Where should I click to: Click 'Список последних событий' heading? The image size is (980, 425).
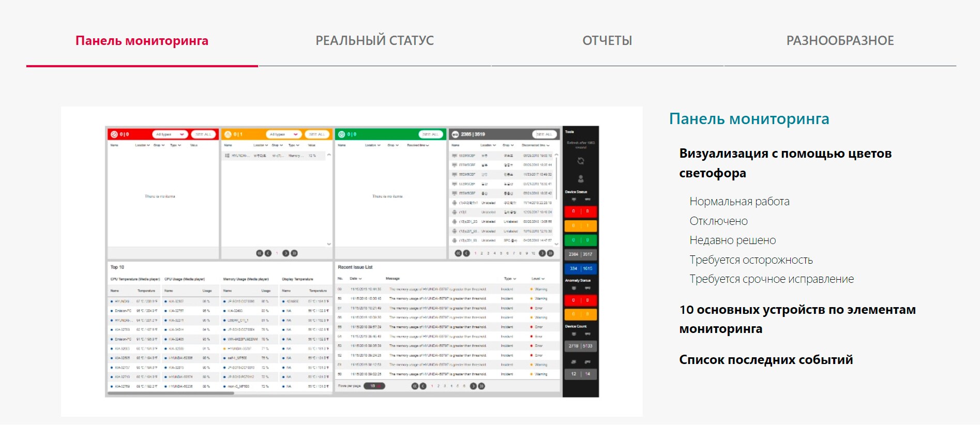coord(766,360)
